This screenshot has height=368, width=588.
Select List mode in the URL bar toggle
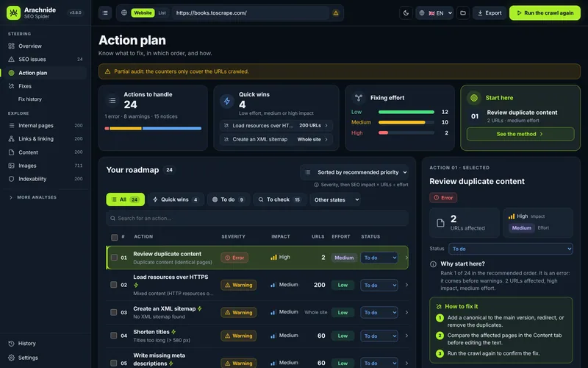(x=162, y=13)
